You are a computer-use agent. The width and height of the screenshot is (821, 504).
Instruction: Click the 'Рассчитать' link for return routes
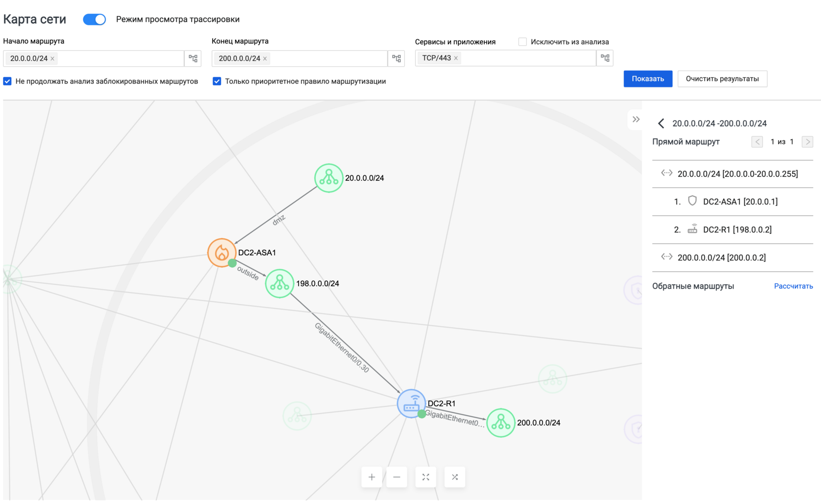(793, 286)
